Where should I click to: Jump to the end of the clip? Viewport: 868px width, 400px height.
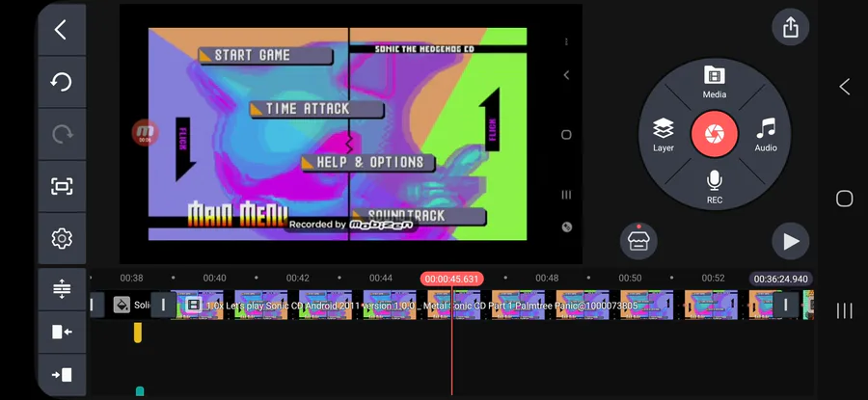(x=61, y=375)
